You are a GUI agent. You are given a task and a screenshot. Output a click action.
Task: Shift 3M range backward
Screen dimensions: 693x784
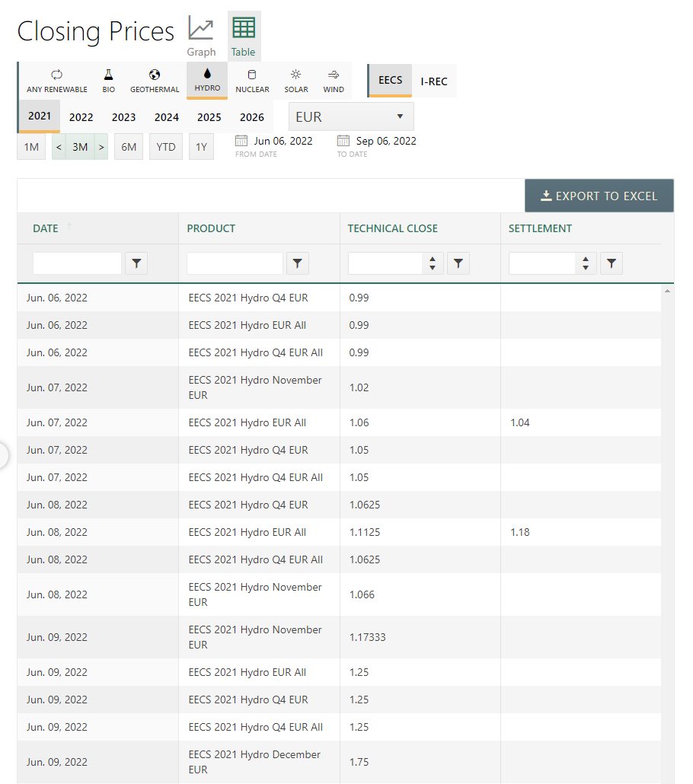pyautogui.click(x=59, y=147)
